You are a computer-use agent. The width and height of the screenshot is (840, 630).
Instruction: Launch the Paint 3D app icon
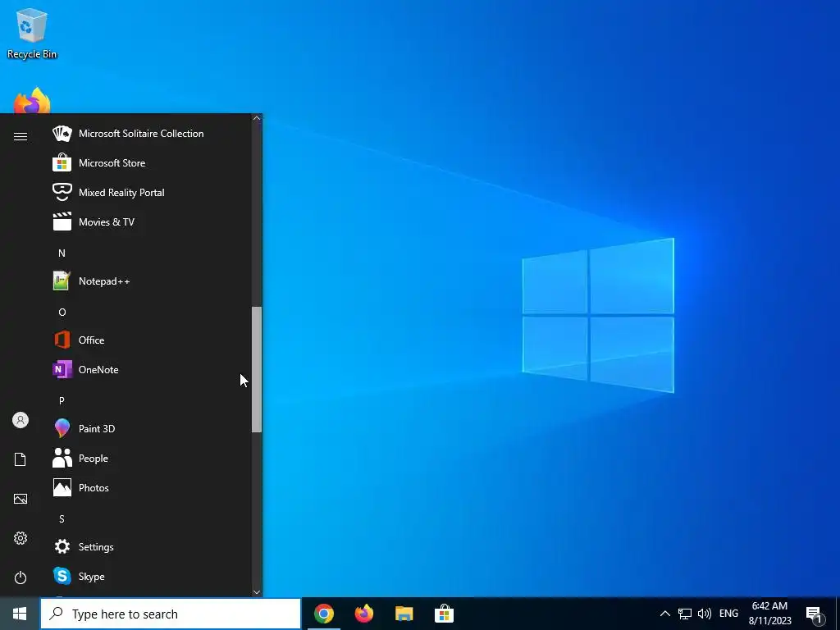[x=62, y=428]
